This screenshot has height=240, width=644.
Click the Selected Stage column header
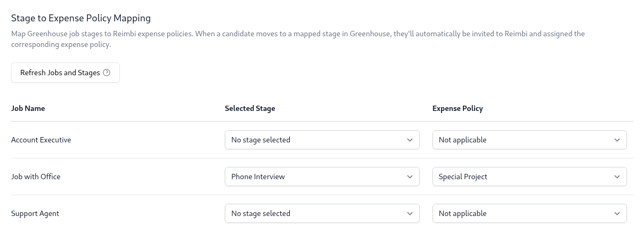click(250, 108)
